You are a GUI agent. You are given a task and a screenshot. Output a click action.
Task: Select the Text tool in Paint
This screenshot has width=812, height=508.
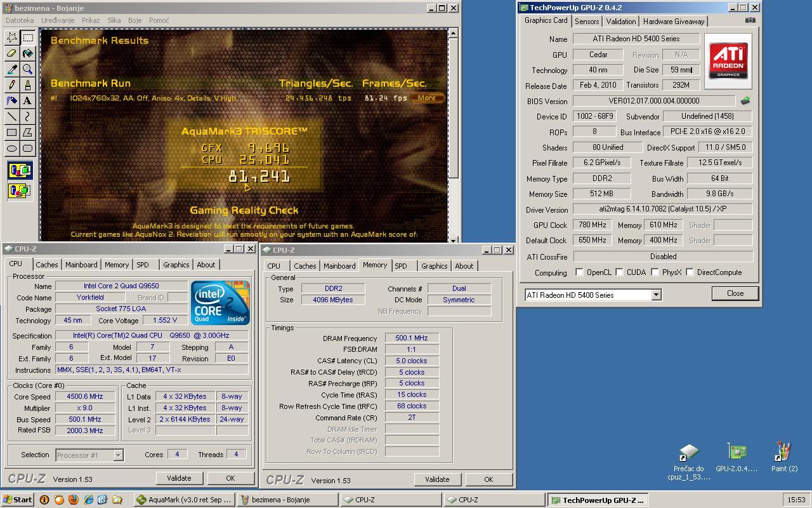tap(28, 101)
